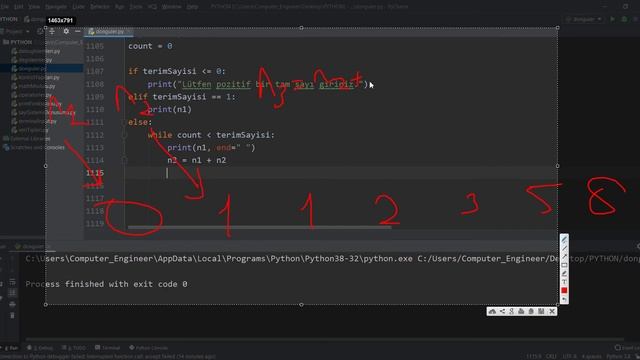
Task: Click line number 1112 in gutter
Action: 95,135
